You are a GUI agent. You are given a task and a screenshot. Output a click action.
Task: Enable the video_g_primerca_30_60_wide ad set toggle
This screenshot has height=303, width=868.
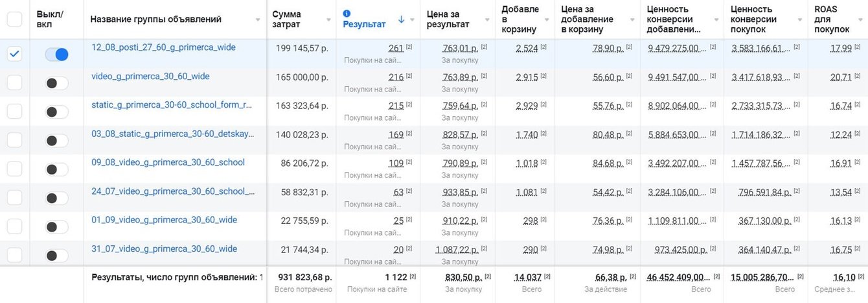56,83
